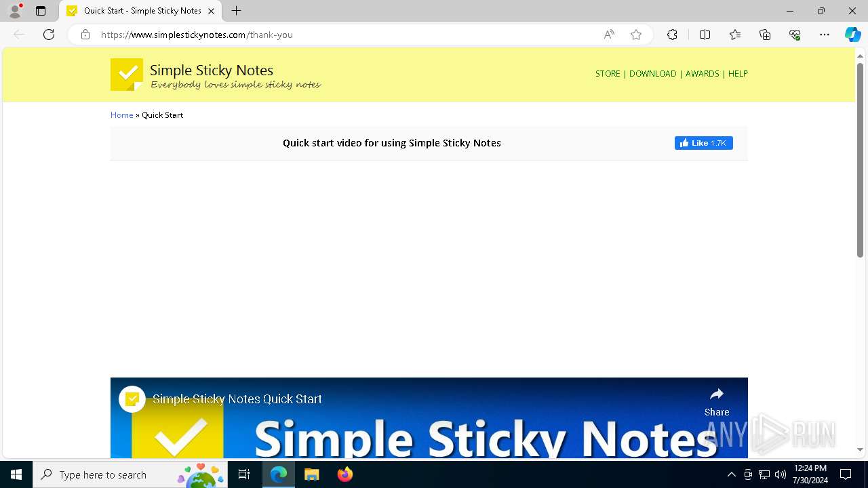
Task: Click Quick start video heading text
Action: [x=392, y=143]
